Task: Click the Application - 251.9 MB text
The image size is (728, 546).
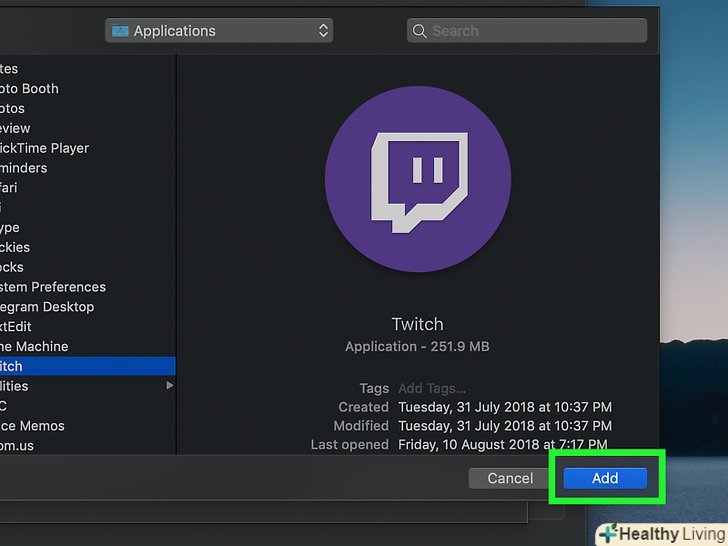Action: tap(417, 346)
